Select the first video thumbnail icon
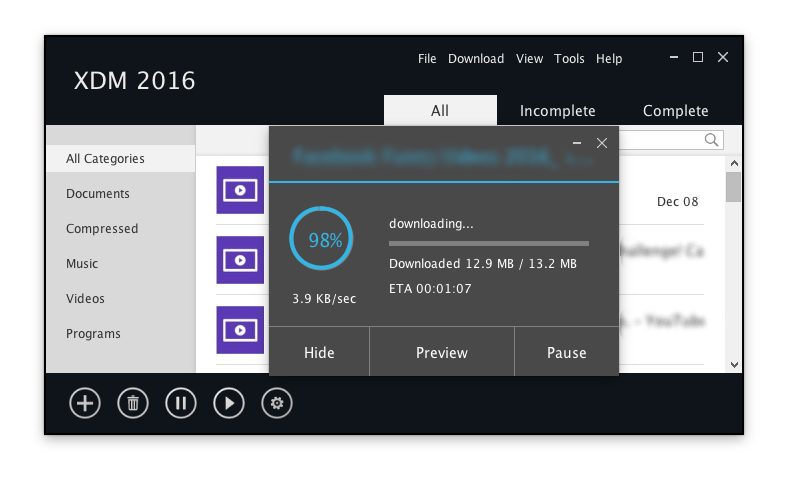Viewport: 796px width, 477px height. click(x=240, y=190)
